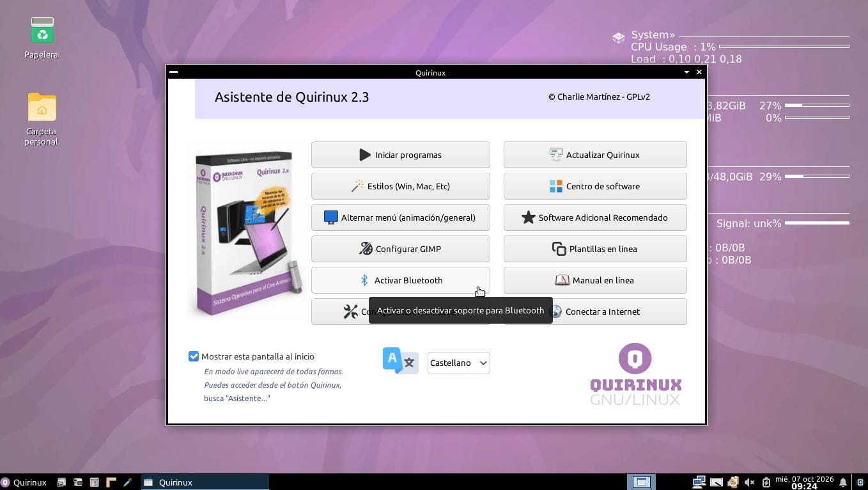
Task: Click the screenshot camera icon in taskbar
Action: click(62, 482)
